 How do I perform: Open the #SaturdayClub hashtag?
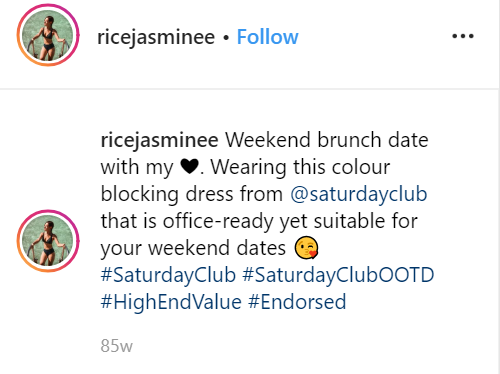pyautogui.click(x=168, y=275)
